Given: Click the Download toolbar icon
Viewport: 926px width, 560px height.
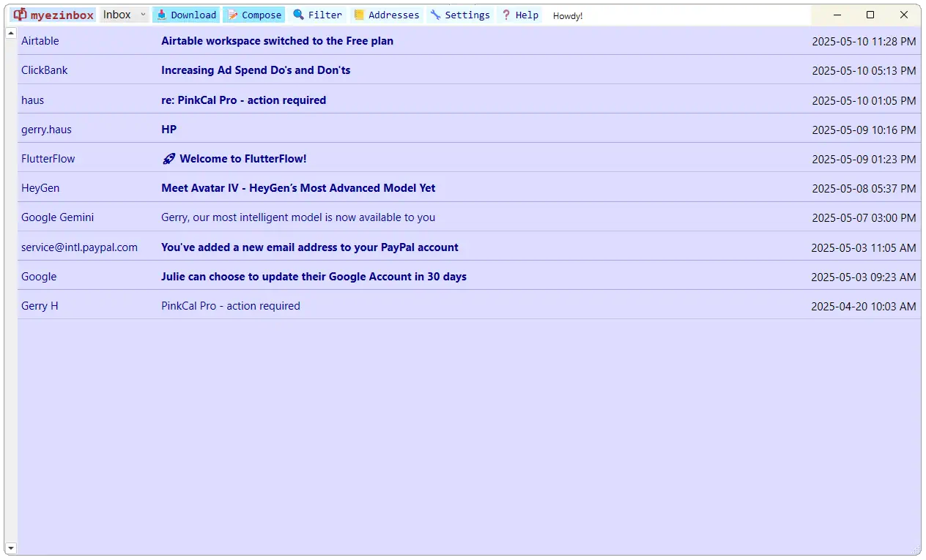Looking at the screenshot, I should 162,15.
